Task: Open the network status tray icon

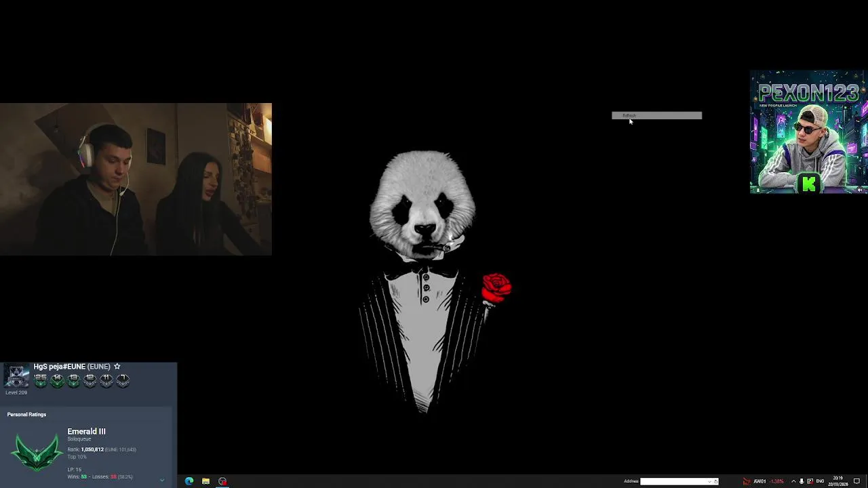Action: (x=810, y=481)
